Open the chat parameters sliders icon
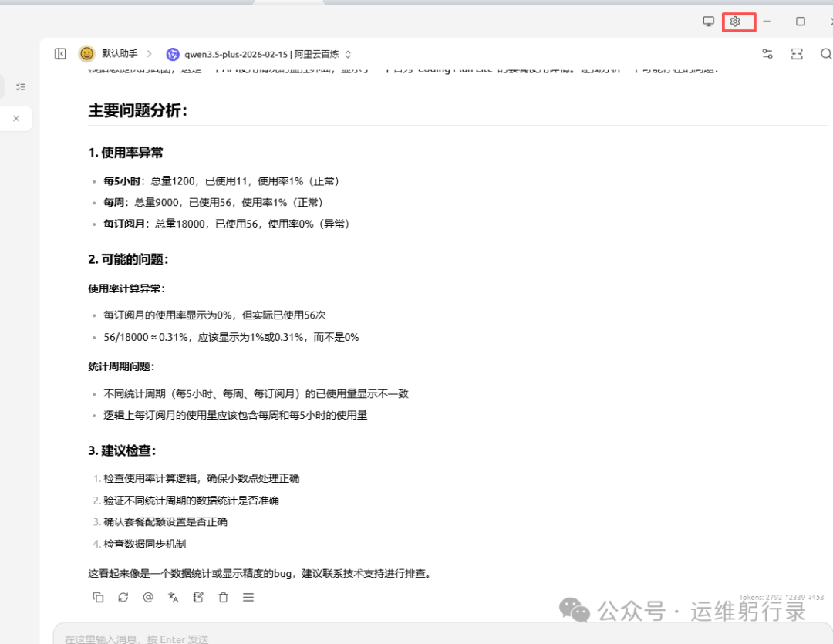The height and width of the screenshot is (644, 833). point(767,54)
